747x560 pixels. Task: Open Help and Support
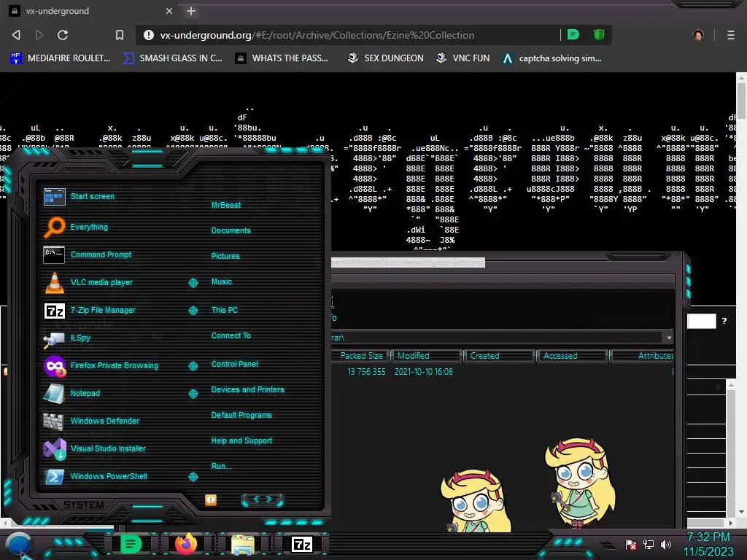point(241,440)
